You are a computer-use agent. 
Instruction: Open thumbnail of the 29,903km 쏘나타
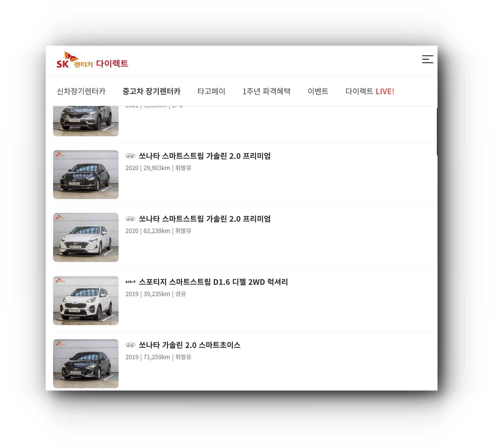[x=86, y=174]
